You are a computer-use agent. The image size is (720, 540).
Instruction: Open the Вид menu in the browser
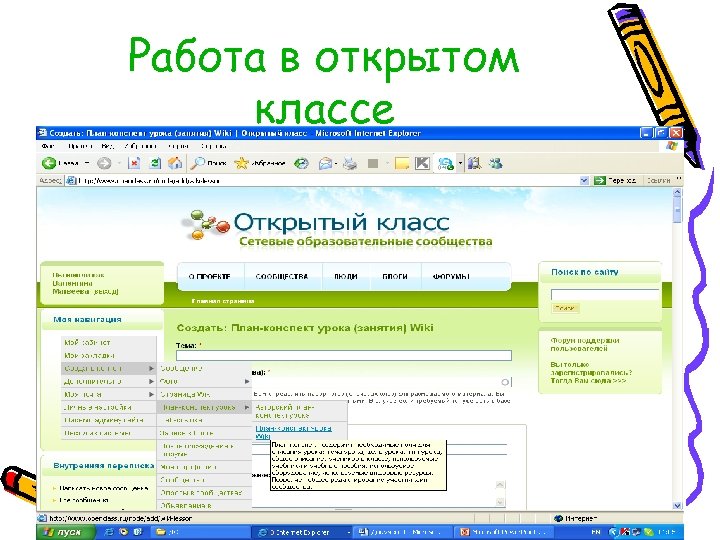coord(107,146)
